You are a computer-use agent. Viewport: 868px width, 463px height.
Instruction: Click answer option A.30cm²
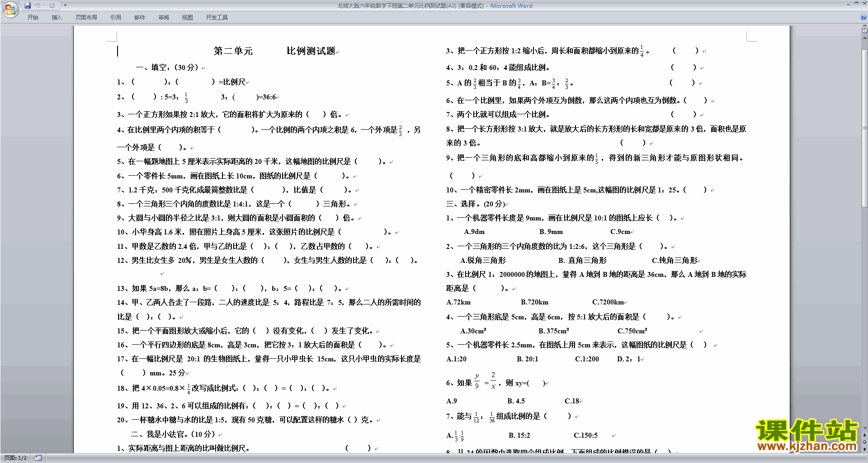pos(473,331)
